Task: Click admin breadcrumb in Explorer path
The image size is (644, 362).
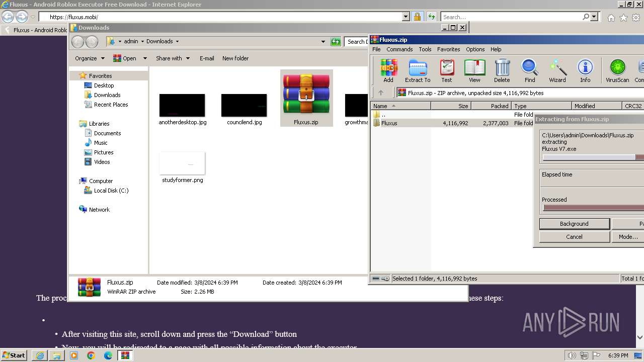Action: [131, 42]
